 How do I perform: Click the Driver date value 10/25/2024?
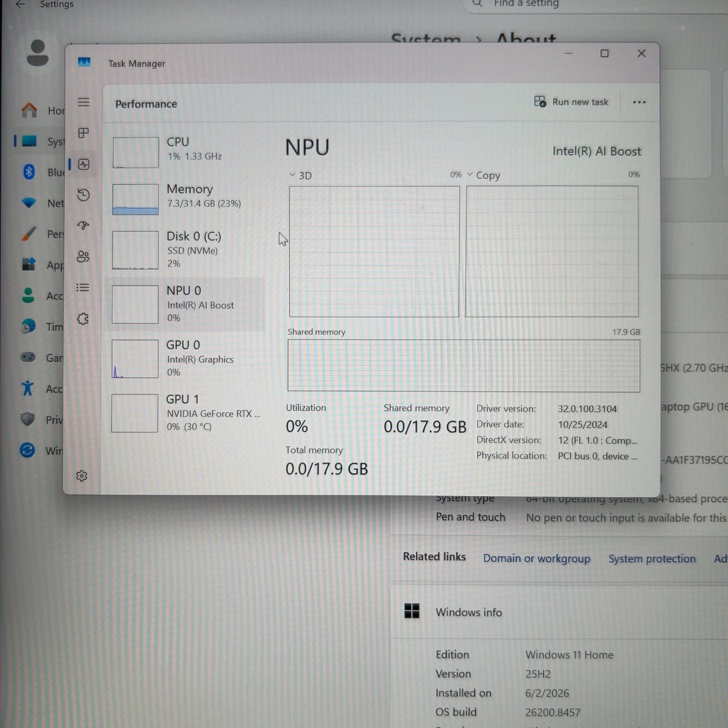[x=582, y=424]
